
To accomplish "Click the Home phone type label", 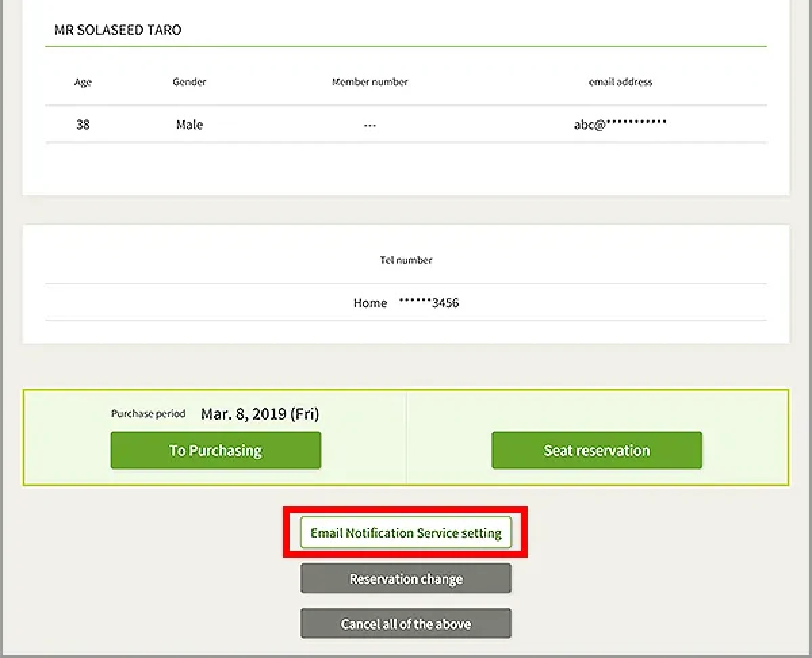I will pyautogui.click(x=370, y=303).
